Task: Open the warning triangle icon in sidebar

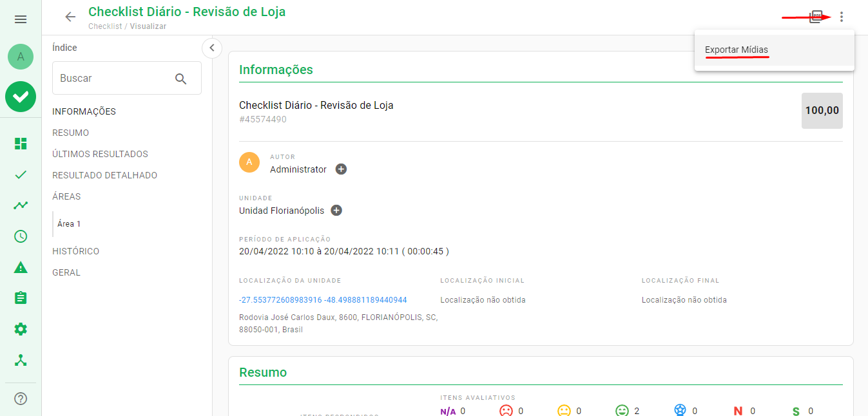Action: coord(20,267)
